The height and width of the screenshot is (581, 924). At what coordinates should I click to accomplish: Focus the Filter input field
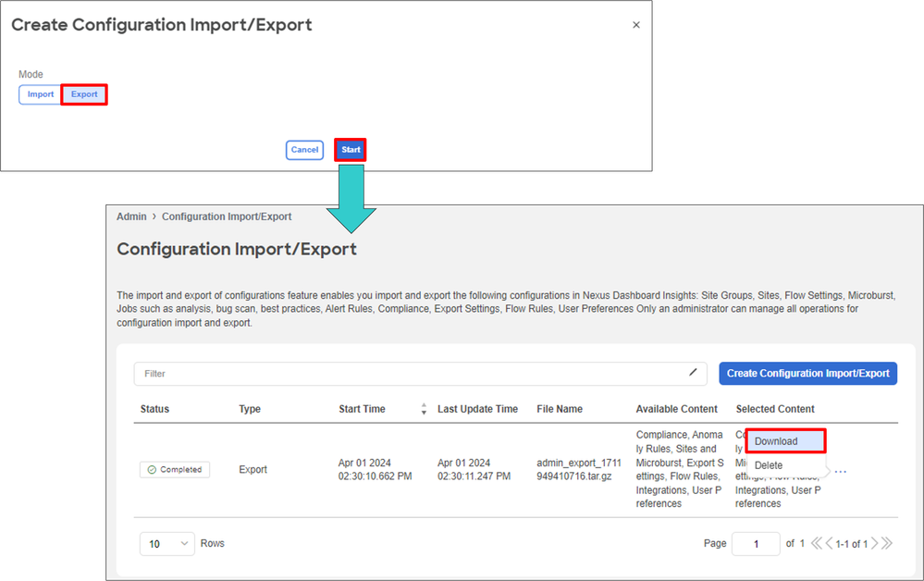tap(420, 374)
